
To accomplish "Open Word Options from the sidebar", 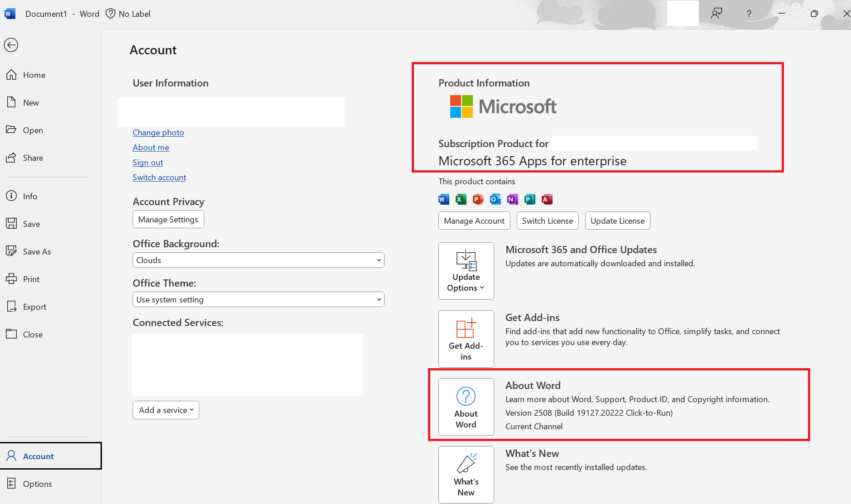I will pyautogui.click(x=51, y=484).
